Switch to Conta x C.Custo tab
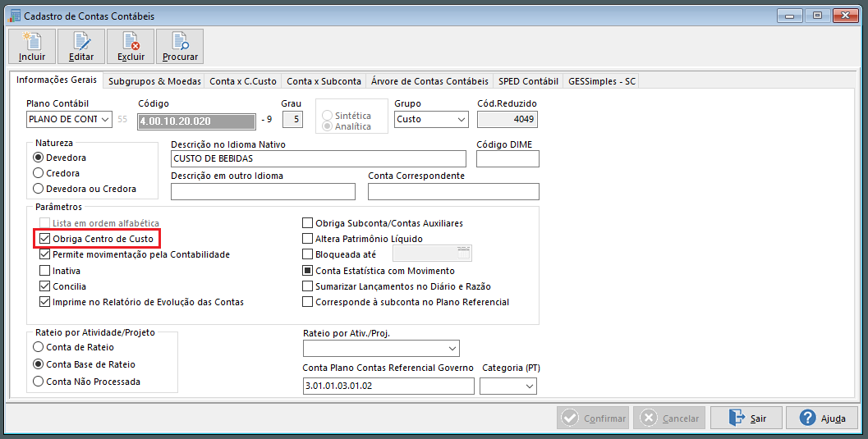Viewport: 868px width, 439px height. pyautogui.click(x=243, y=81)
